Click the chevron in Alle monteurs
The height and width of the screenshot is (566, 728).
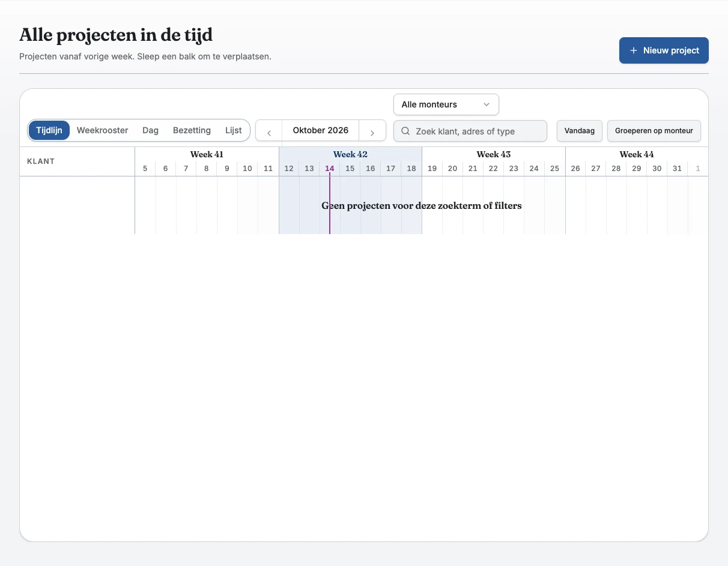[487, 104]
